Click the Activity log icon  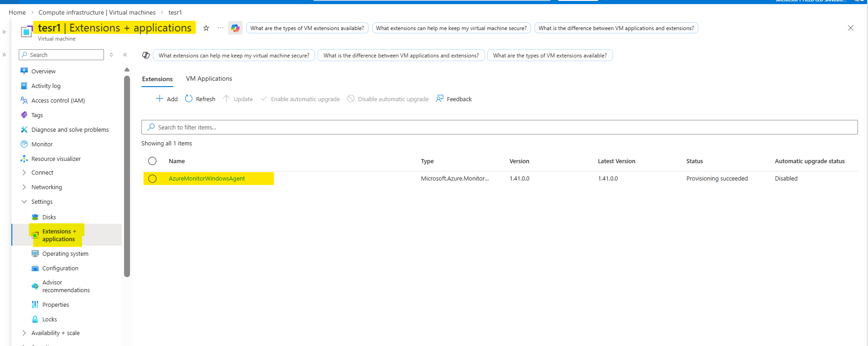[24, 86]
